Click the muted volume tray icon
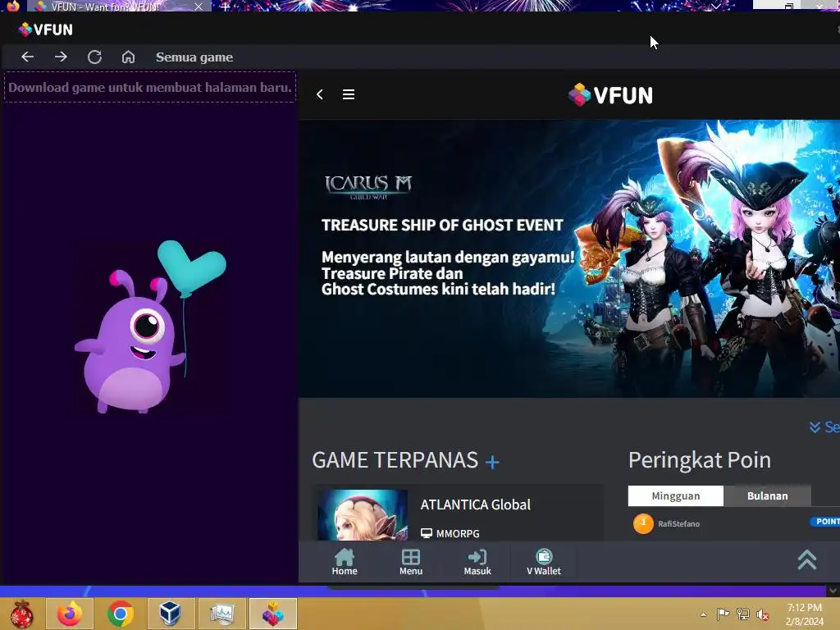 (x=762, y=614)
